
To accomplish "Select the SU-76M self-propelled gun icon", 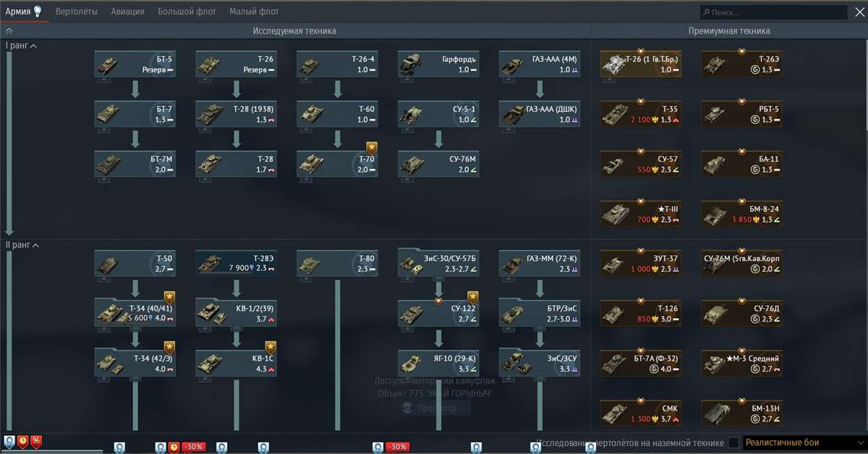I will pos(438,164).
